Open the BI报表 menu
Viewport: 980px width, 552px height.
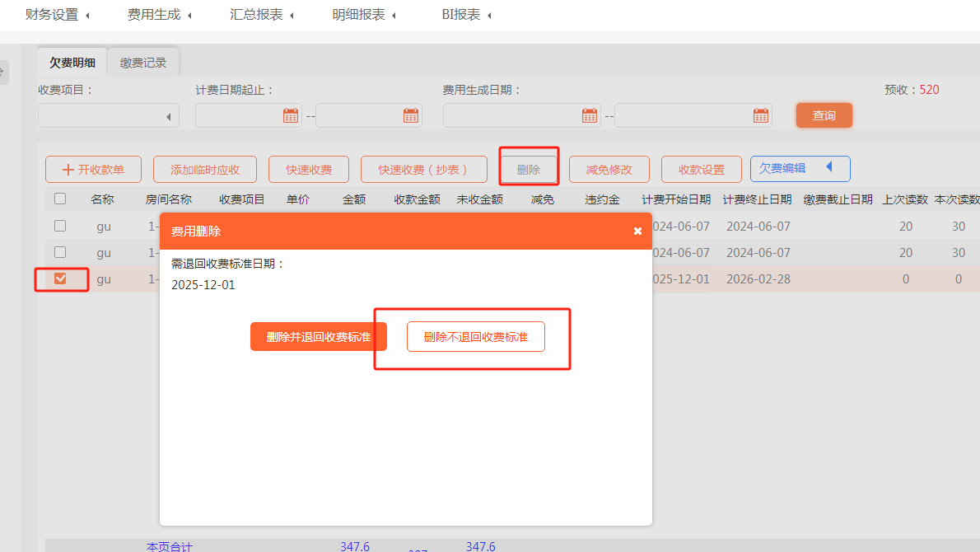pyautogui.click(x=466, y=15)
